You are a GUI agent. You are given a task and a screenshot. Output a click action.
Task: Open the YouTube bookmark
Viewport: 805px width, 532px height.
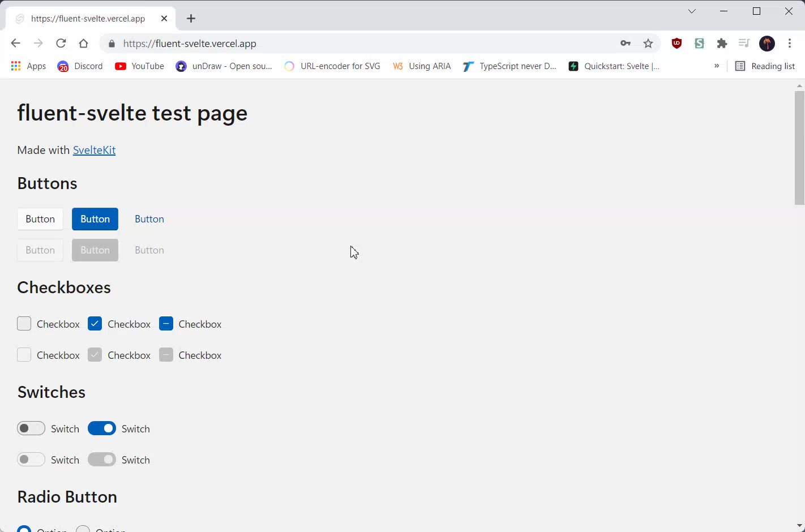coord(139,66)
